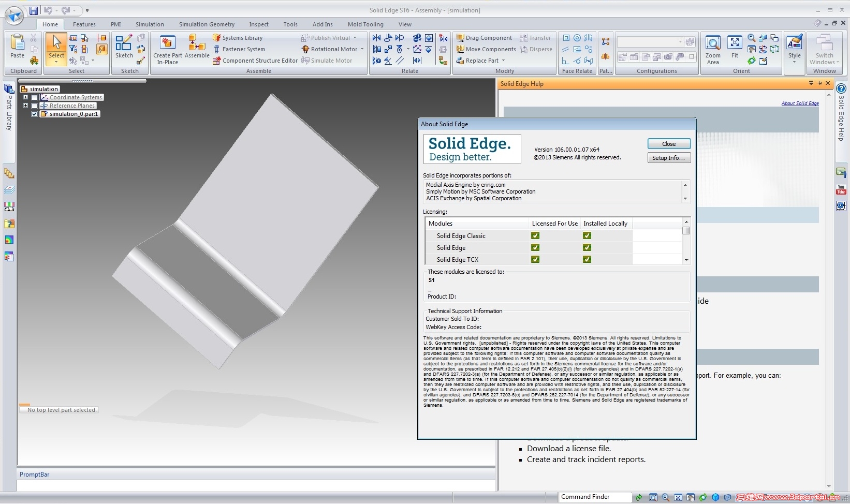Open Replace Part dropdown arrow
Screen dimensions: 850x504
(503, 61)
